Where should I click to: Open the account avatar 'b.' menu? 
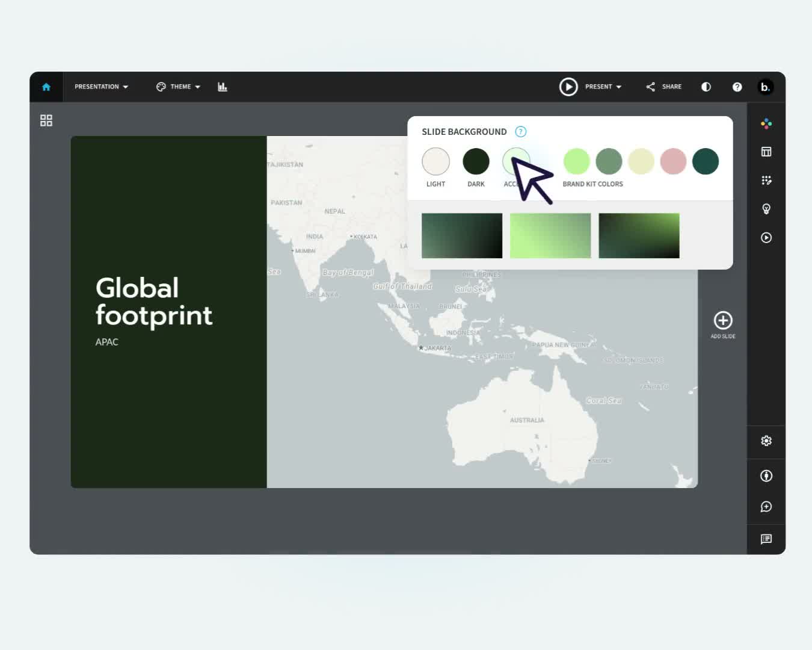(x=765, y=87)
